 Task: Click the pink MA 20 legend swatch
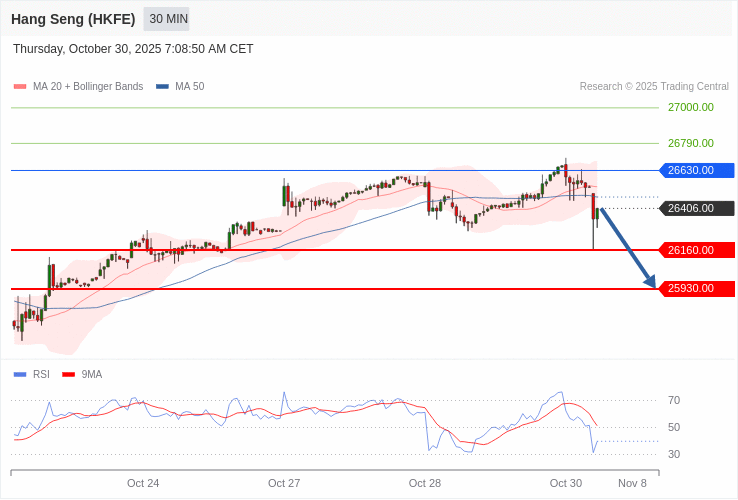(x=20, y=87)
